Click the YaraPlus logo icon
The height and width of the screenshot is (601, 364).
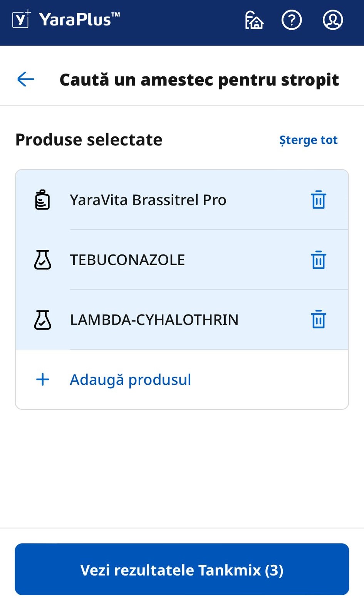(21, 20)
